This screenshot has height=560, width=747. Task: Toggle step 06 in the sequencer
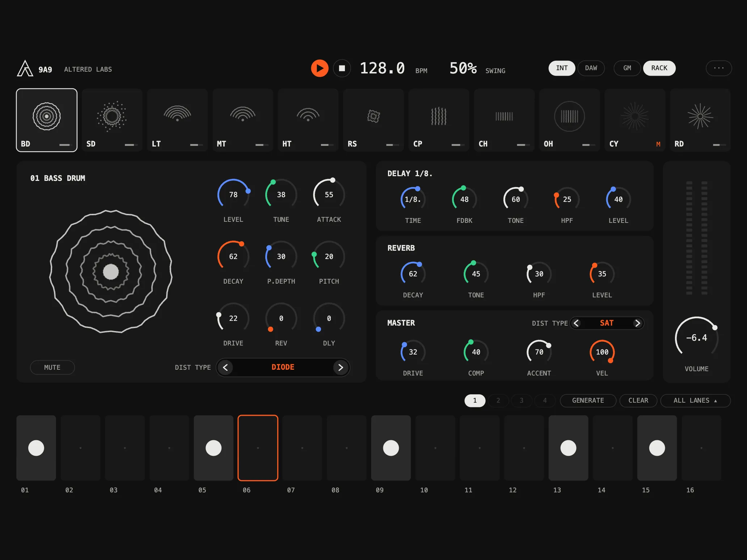click(258, 448)
